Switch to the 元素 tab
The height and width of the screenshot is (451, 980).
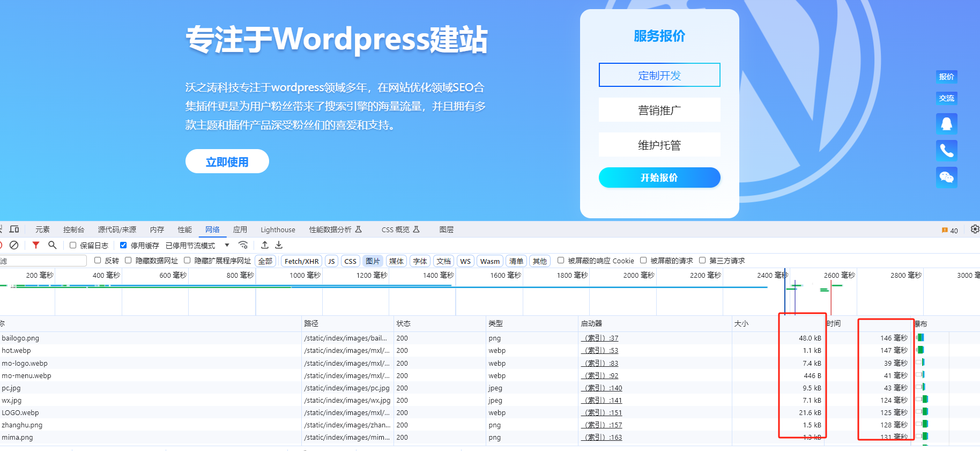[42, 230]
